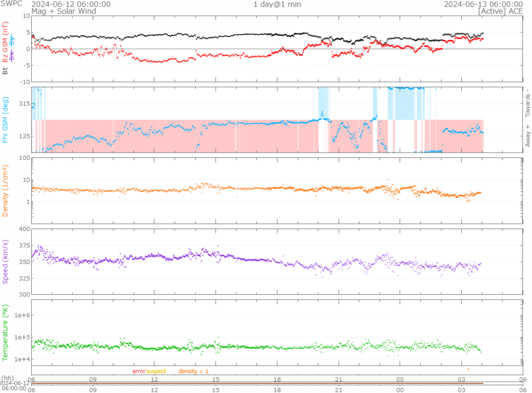Click the 'Away +' sector label

tap(528, 135)
